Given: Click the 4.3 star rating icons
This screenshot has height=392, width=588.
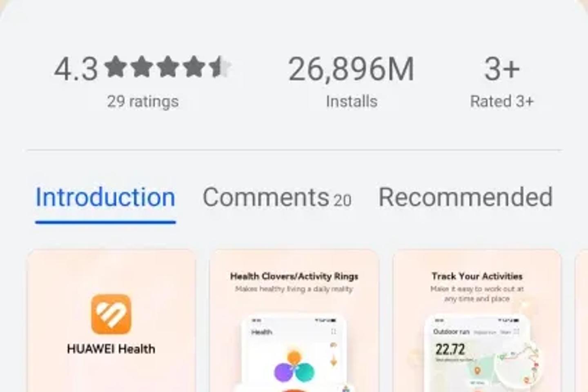Looking at the screenshot, I should (168, 67).
